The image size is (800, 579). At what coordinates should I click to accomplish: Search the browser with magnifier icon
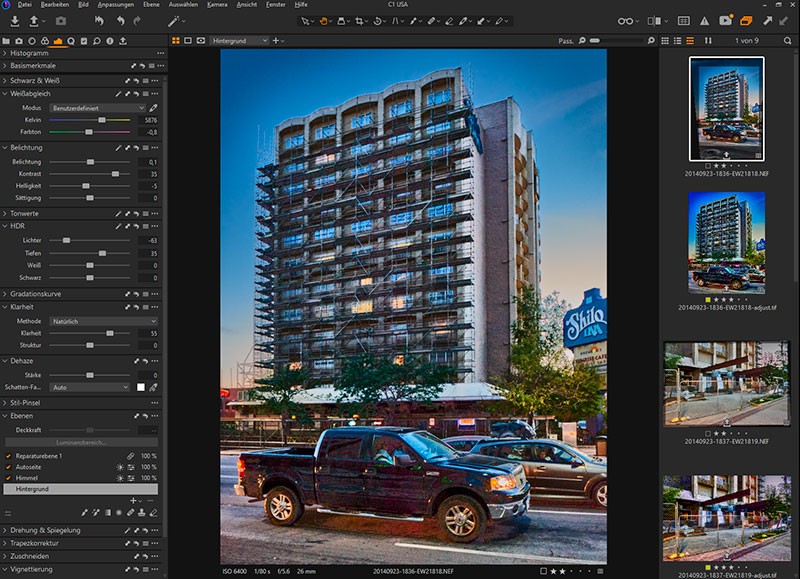[788, 41]
